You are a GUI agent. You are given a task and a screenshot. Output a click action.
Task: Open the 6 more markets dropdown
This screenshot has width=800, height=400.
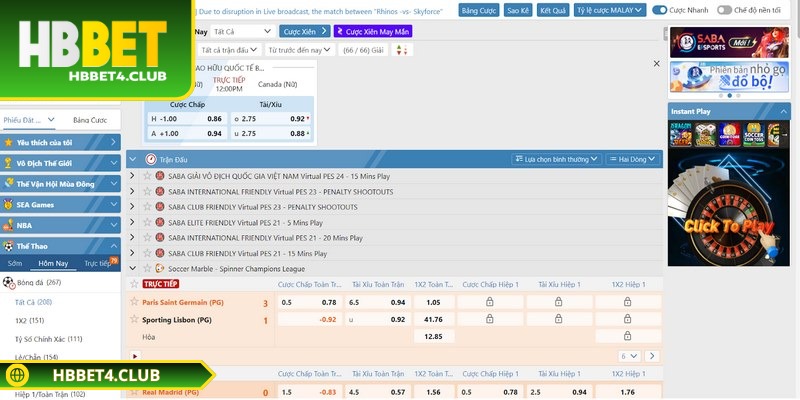pyautogui.click(x=630, y=356)
